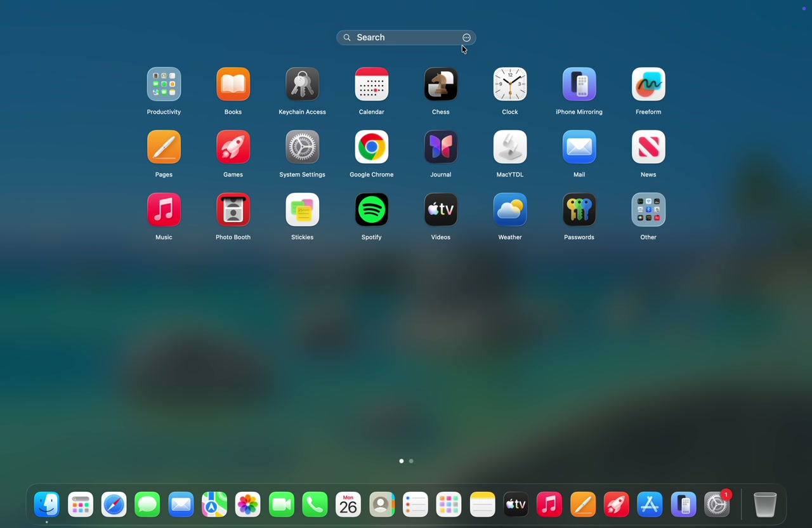Image resolution: width=812 pixels, height=528 pixels.
Task: Open Games in the app grid
Action: 233,147
